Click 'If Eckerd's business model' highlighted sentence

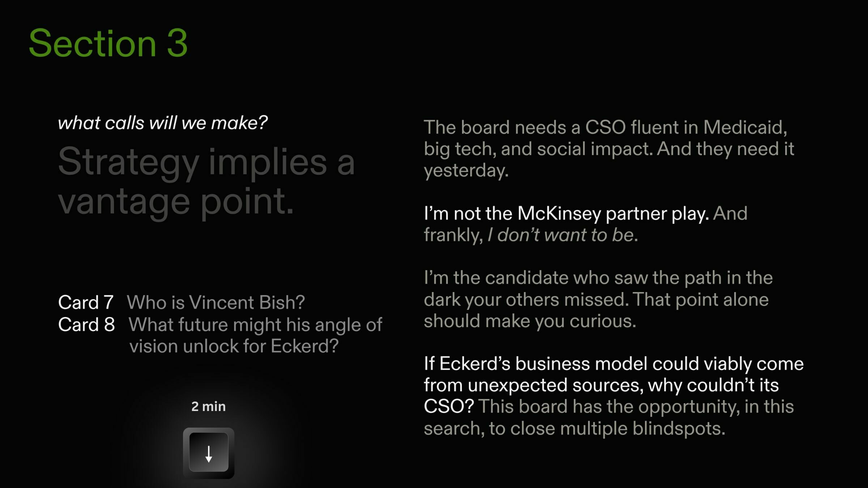[x=614, y=385]
